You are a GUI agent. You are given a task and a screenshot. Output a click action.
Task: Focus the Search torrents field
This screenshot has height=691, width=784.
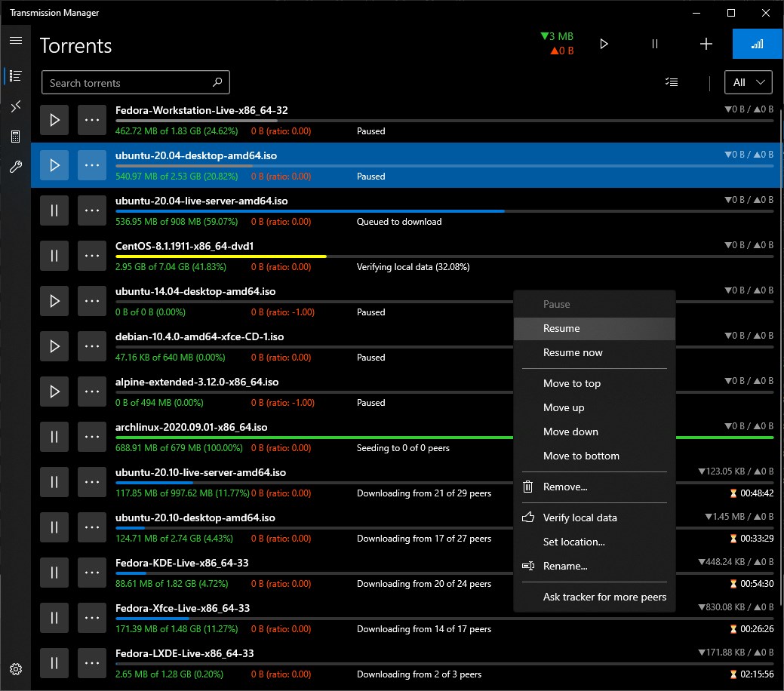tap(136, 82)
